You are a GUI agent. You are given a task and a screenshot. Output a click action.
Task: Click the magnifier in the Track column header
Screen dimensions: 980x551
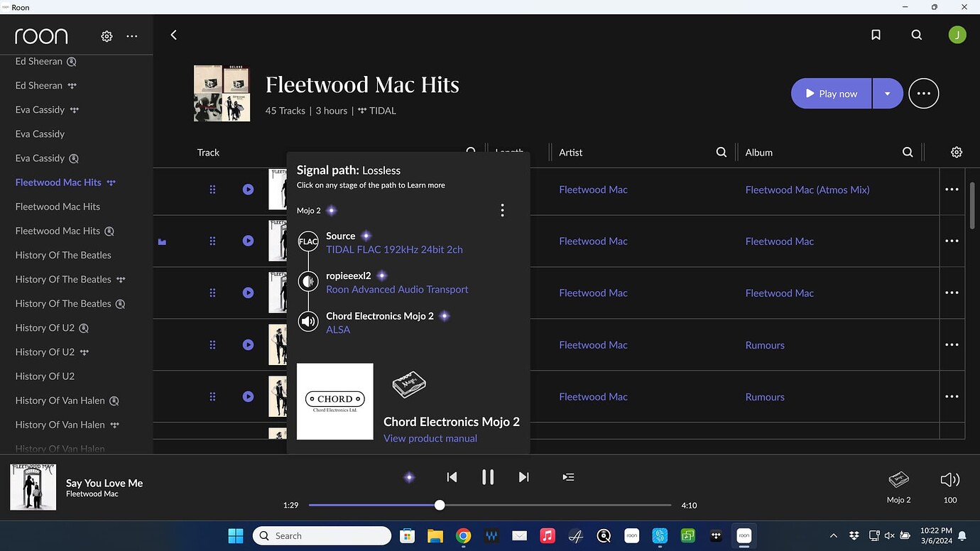pyautogui.click(x=471, y=151)
